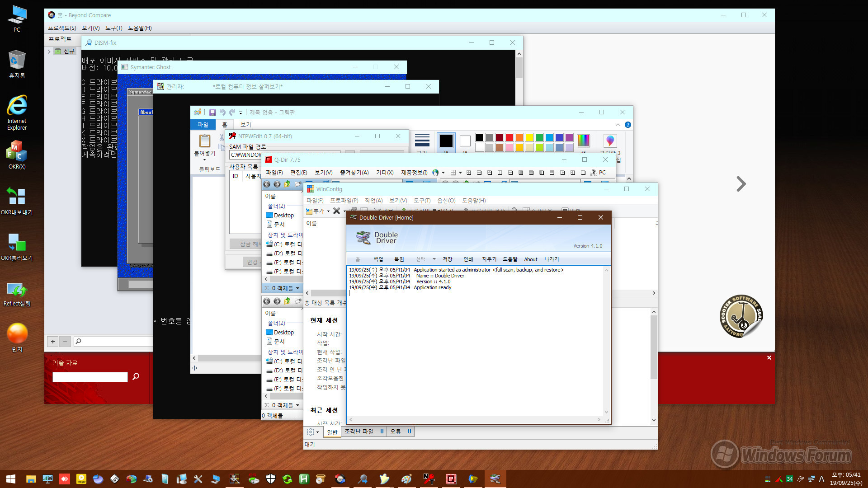
Task: Click the minus button in Beyond Compare's bottom bar
Action: tap(65, 342)
